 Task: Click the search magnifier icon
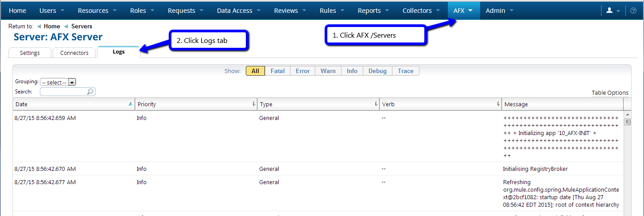tap(90, 92)
